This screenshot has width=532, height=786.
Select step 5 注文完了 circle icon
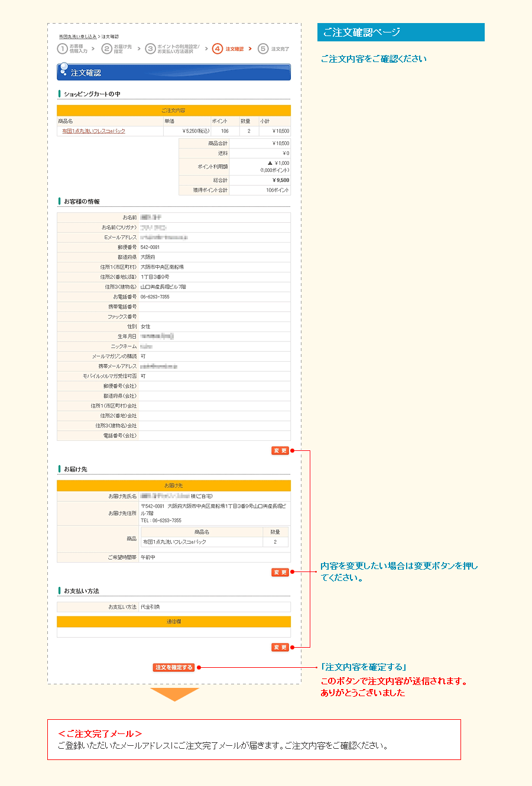tap(263, 48)
